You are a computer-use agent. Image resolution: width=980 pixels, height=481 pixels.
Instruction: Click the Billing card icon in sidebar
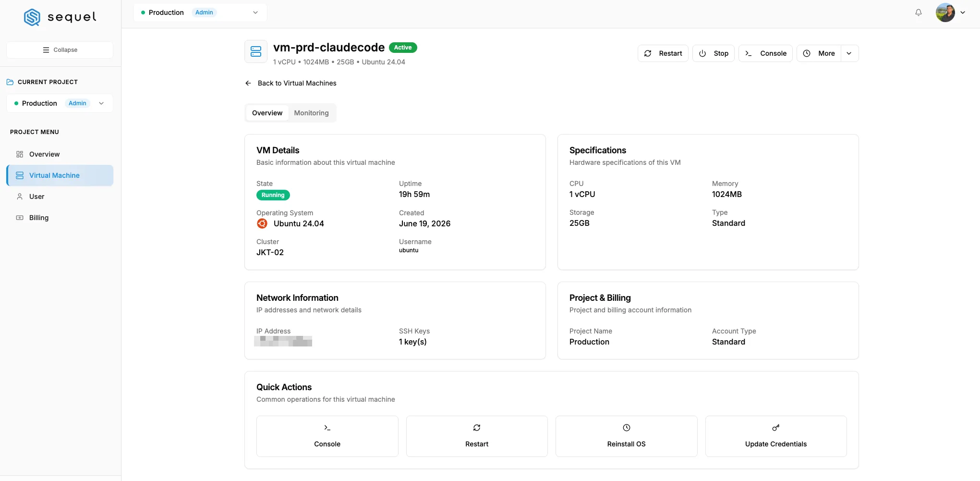[x=20, y=218]
